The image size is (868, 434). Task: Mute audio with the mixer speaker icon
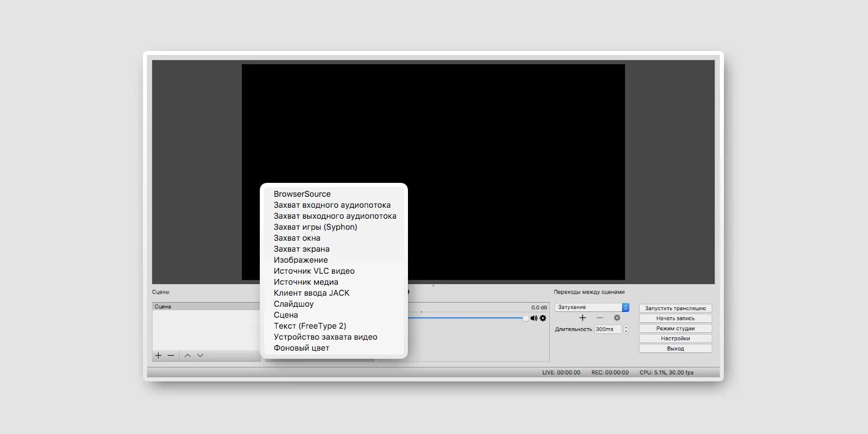click(534, 318)
